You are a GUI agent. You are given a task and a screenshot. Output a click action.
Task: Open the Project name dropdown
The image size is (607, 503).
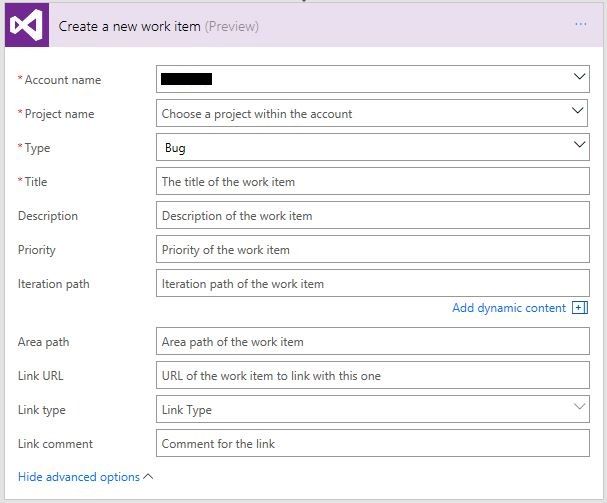pyautogui.click(x=372, y=113)
